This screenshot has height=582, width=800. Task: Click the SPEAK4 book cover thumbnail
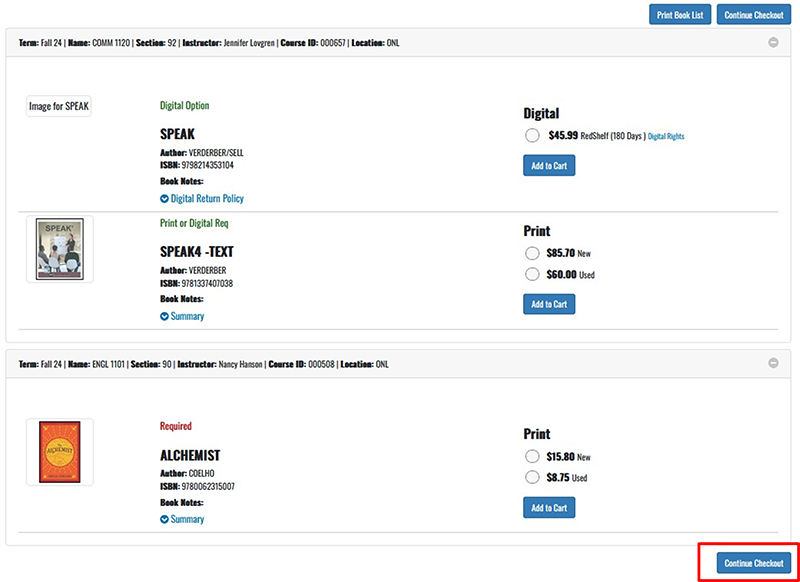pyautogui.click(x=59, y=248)
